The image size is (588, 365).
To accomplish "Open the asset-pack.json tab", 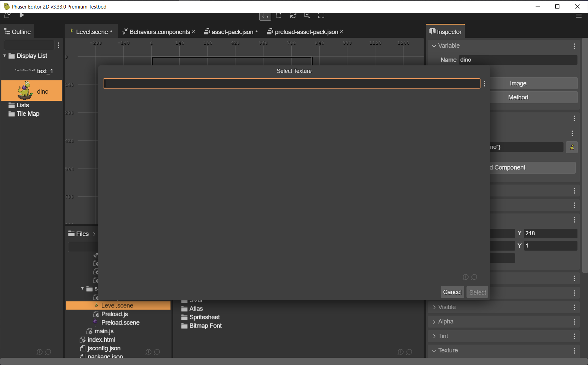I will coord(232,32).
